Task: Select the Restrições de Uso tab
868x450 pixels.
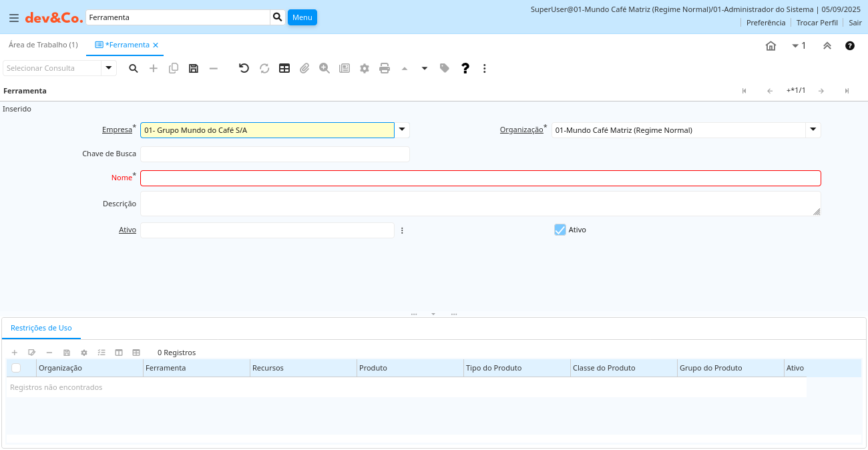Action: 41,328
